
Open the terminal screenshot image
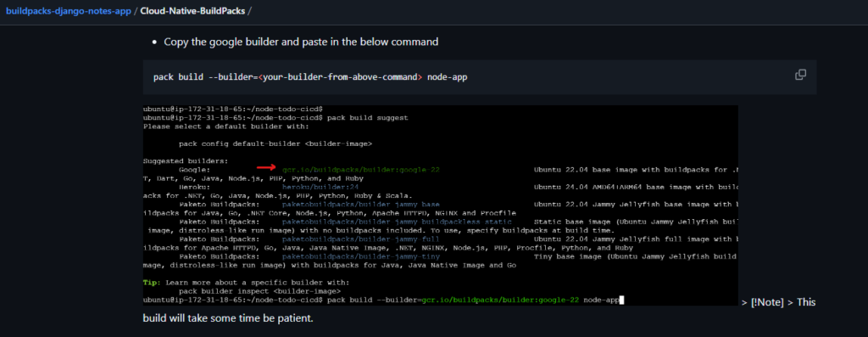tap(441, 205)
